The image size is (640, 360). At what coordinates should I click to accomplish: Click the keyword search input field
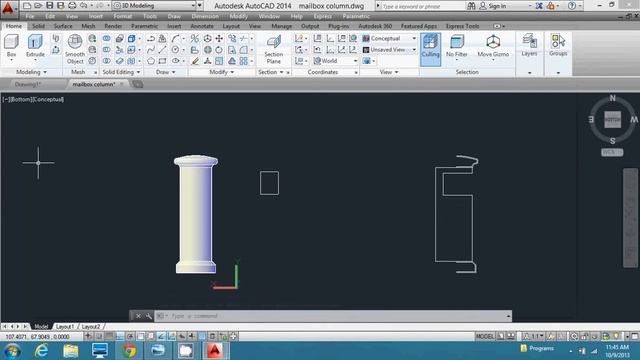[x=423, y=6]
